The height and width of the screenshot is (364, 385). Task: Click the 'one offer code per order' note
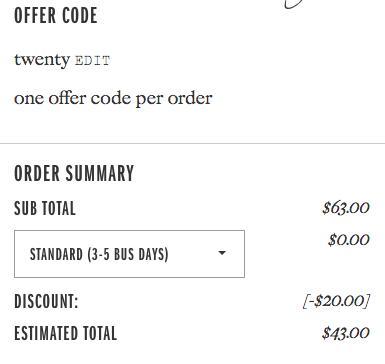(113, 99)
